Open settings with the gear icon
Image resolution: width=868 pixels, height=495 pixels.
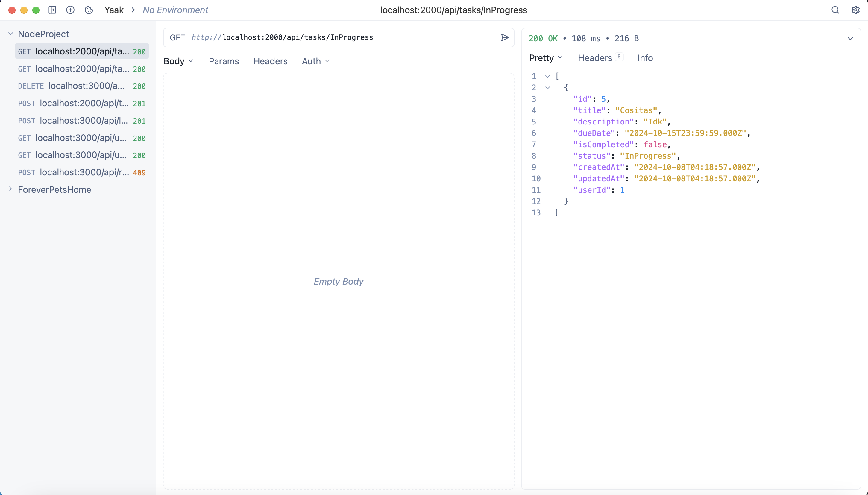click(x=855, y=10)
